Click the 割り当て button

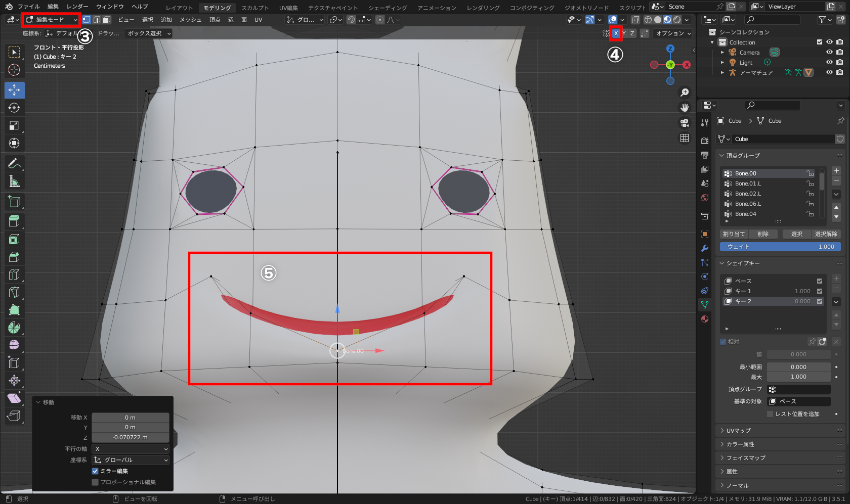734,234
